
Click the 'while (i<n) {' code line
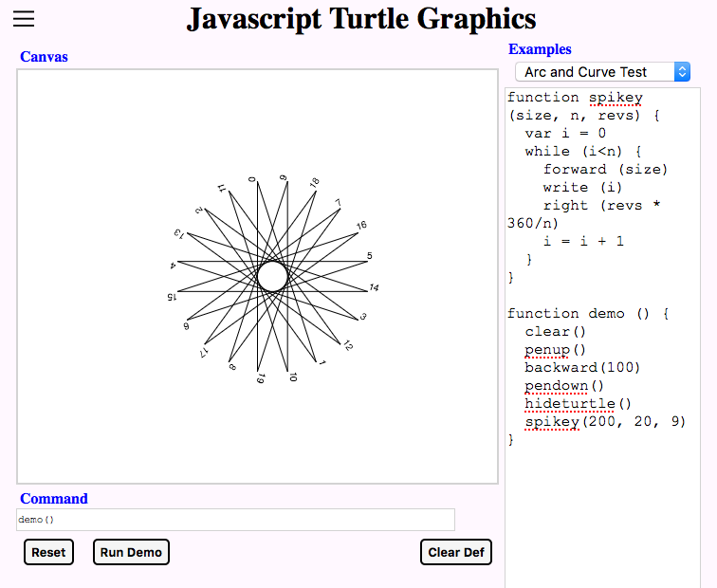[583, 152]
